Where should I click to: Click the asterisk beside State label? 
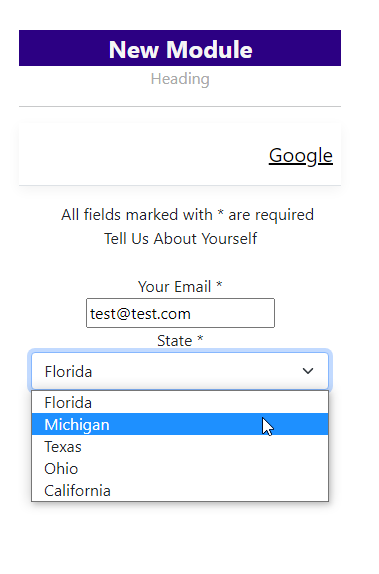200,339
